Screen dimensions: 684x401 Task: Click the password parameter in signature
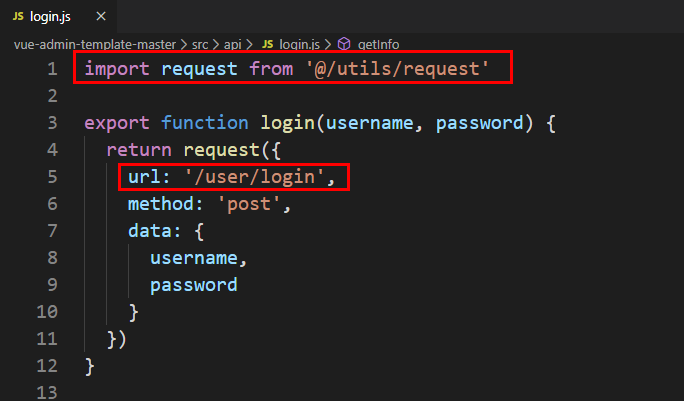[479, 123]
